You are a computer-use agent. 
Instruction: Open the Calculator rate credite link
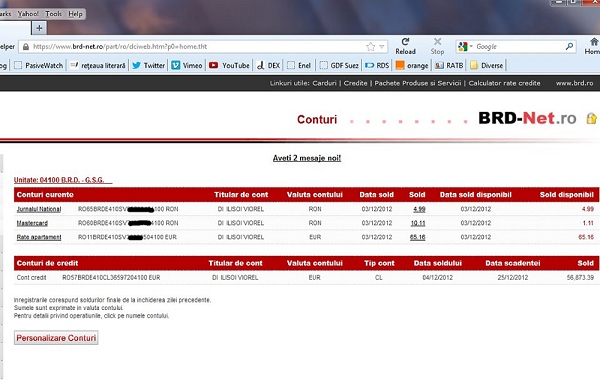tap(504, 83)
